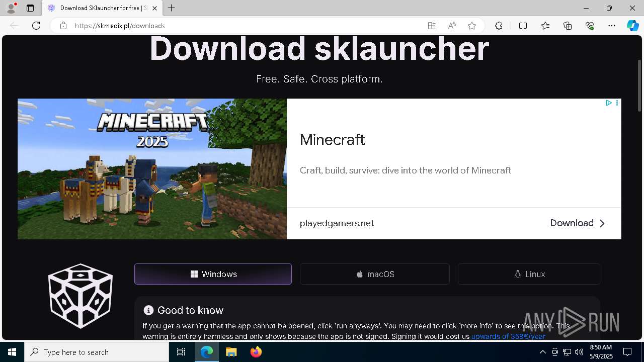Launch Firefox from taskbar
Image resolution: width=644 pixels, height=362 pixels.
tap(256, 352)
